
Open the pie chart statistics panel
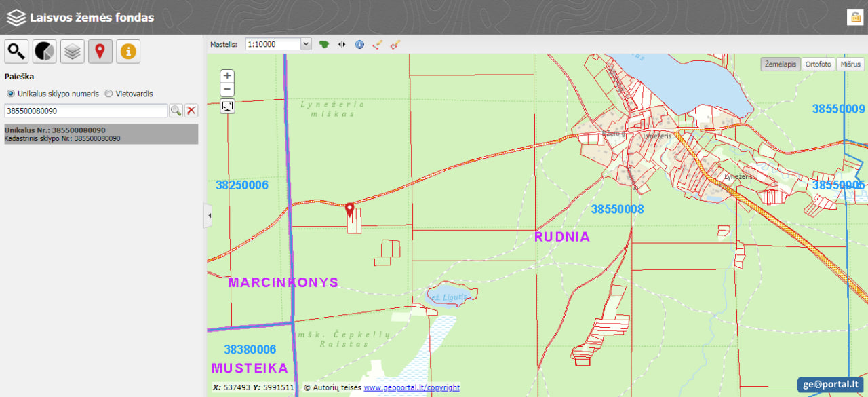pyautogui.click(x=45, y=52)
